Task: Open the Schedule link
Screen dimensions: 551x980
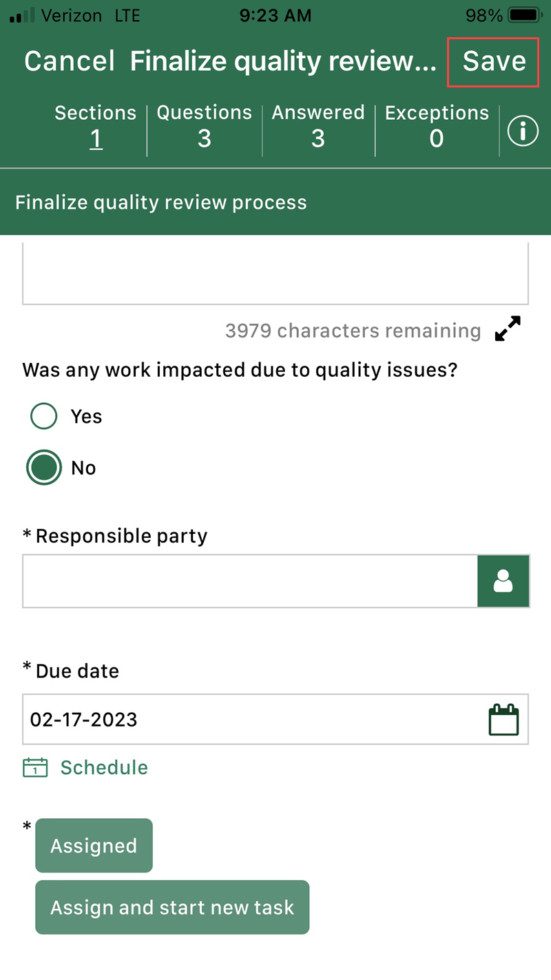Action: point(104,768)
